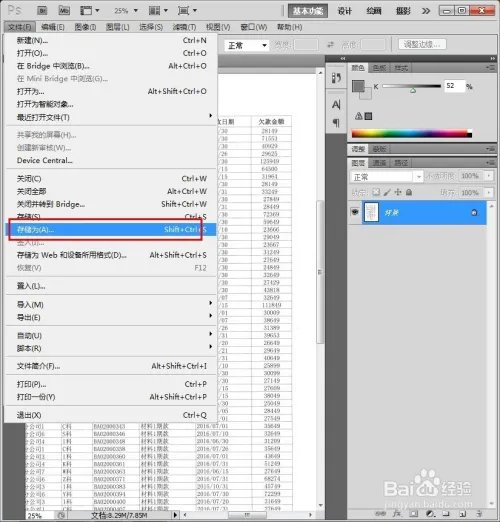The image size is (500, 522).
Task: Toggle lock position
Action: [398, 192]
